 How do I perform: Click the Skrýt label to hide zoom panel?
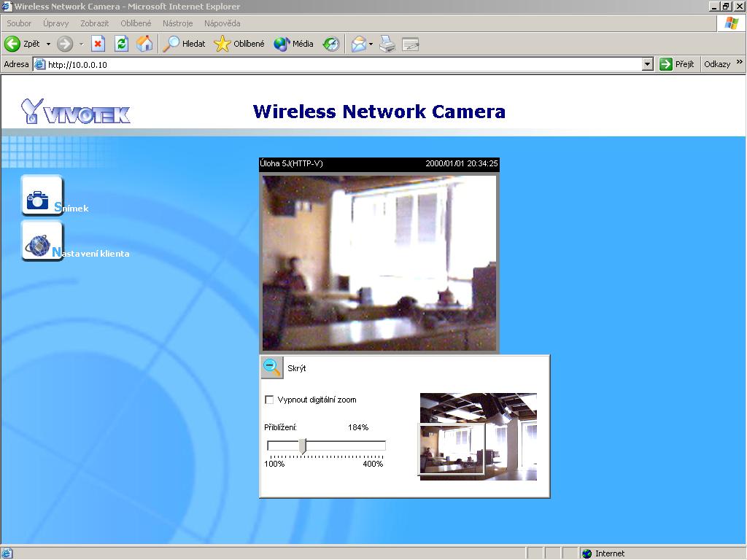(x=297, y=368)
